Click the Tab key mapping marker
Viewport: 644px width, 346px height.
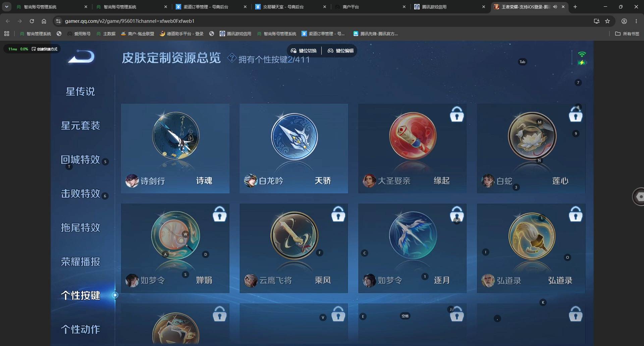point(522,62)
